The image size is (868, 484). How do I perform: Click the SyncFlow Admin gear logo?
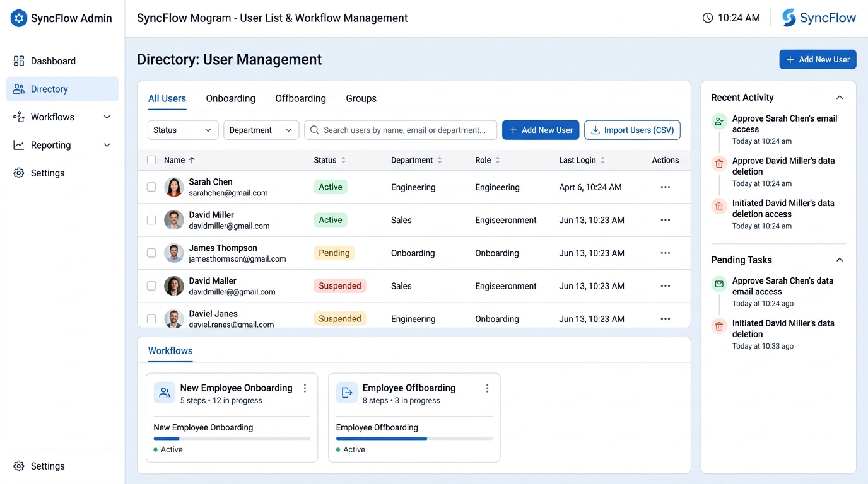point(19,18)
